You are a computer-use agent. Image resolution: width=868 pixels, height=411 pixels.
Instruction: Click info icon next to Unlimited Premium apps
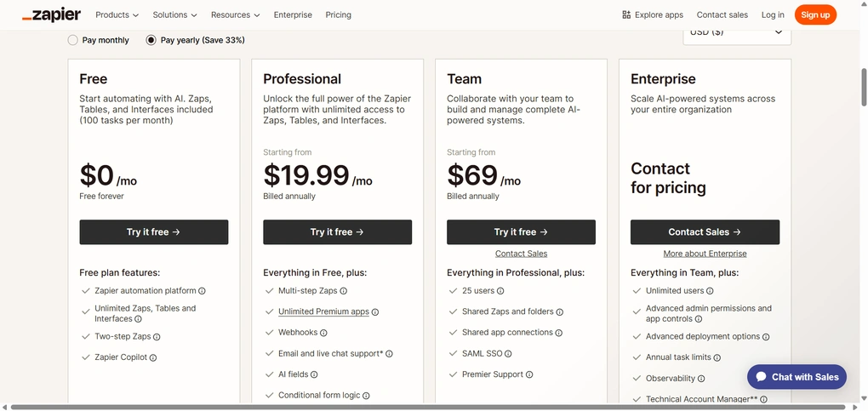point(374,311)
